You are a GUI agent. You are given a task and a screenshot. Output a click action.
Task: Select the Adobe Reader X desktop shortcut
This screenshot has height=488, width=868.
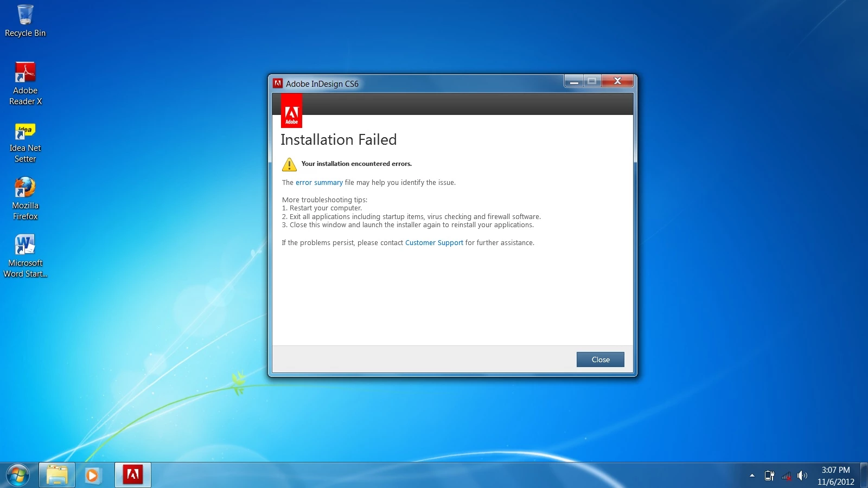(25, 84)
